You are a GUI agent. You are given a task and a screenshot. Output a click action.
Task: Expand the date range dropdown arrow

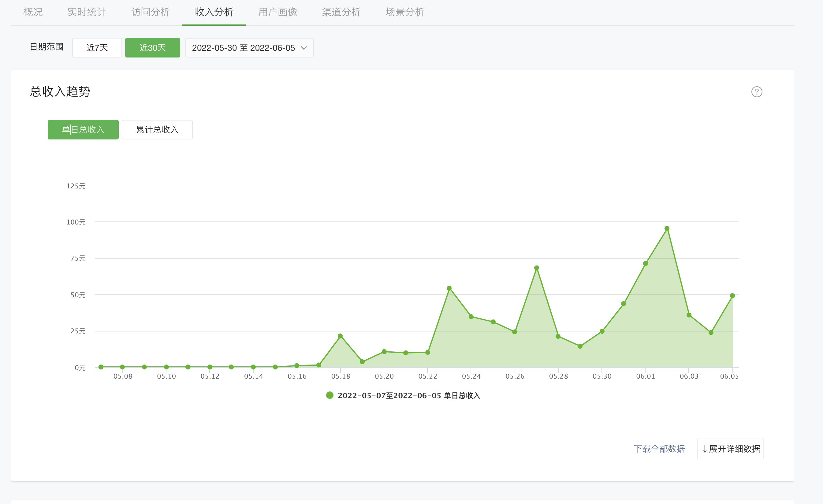pyautogui.click(x=304, y=48)
